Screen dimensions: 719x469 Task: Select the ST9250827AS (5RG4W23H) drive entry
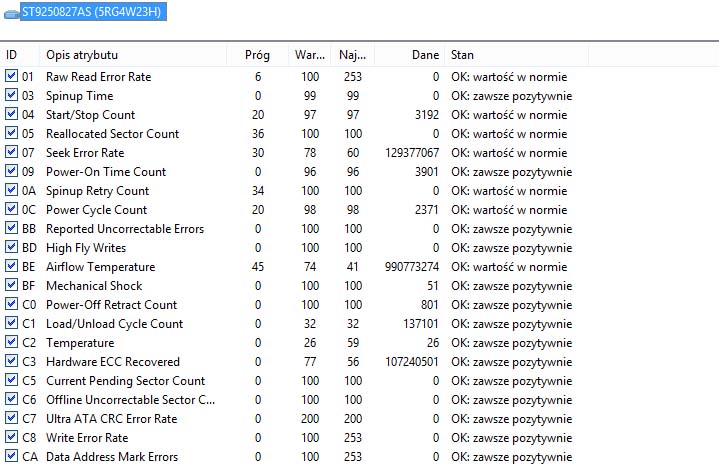click(x=92, y=11)
